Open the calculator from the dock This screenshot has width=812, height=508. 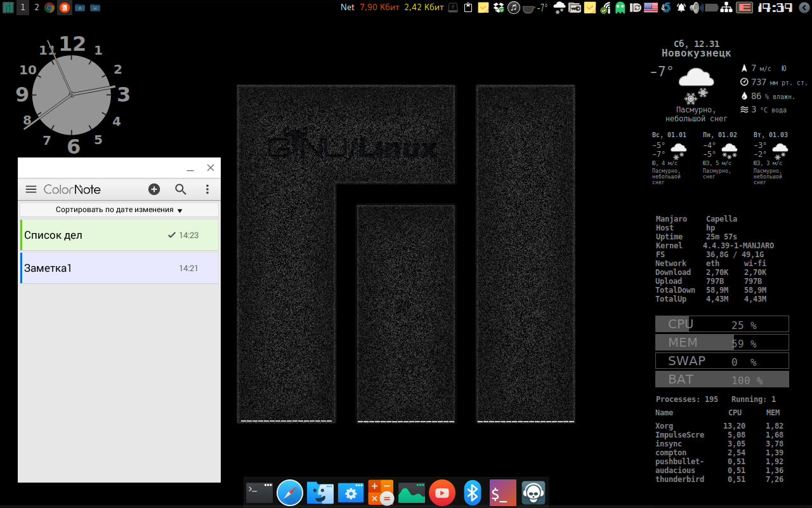pyautogui.click(x=381, y=493)
